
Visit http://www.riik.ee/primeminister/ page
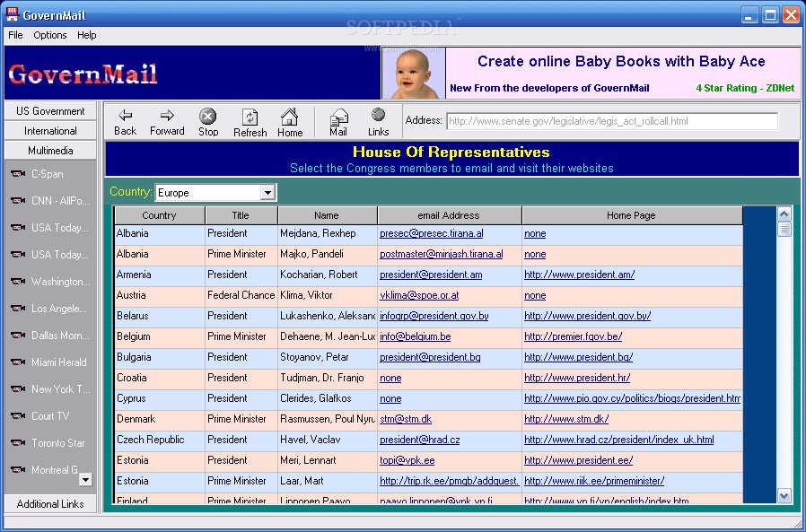tap(594, 481)
